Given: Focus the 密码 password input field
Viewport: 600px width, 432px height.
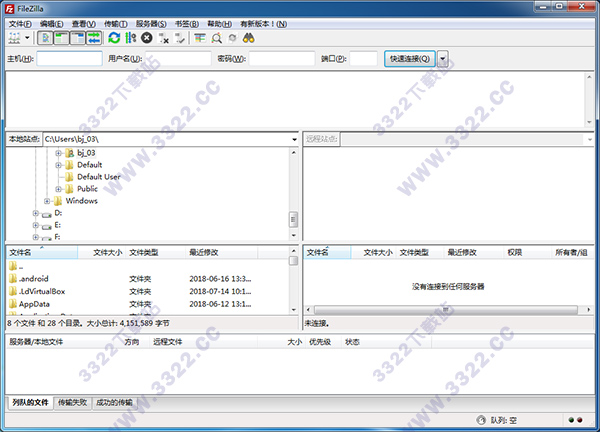Looking at the screenshot, I should [282, 59].
